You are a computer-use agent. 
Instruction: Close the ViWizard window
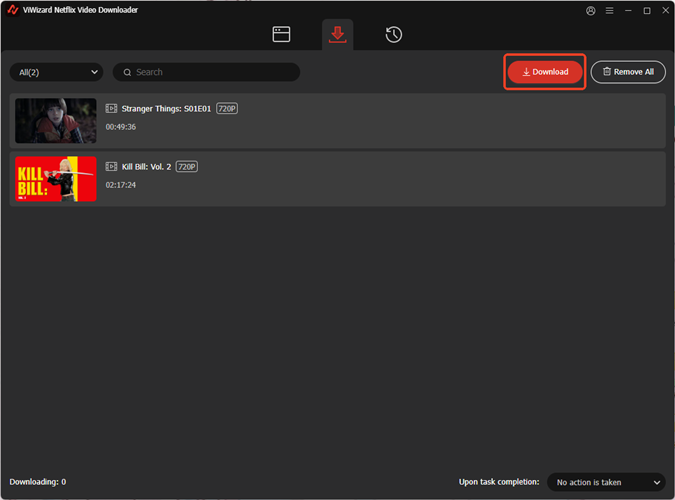666,10
